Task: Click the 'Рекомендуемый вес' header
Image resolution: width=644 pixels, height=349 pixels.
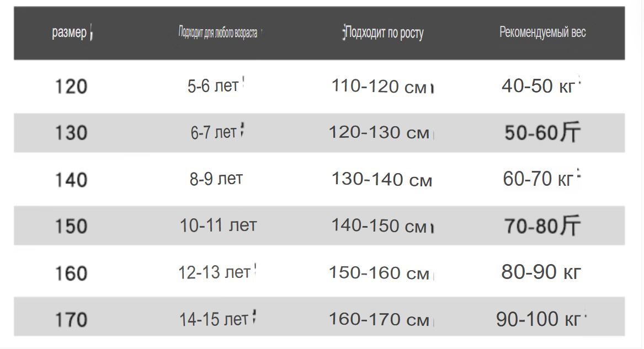Action: coord(542,32)
